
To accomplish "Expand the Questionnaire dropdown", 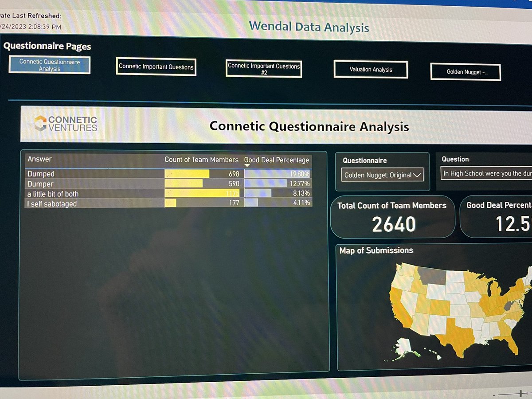I will point(383,175).
